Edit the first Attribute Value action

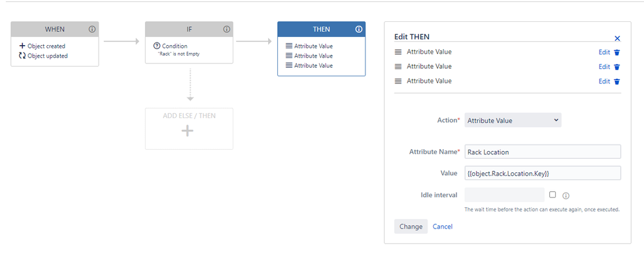click(x=604, y=52)
